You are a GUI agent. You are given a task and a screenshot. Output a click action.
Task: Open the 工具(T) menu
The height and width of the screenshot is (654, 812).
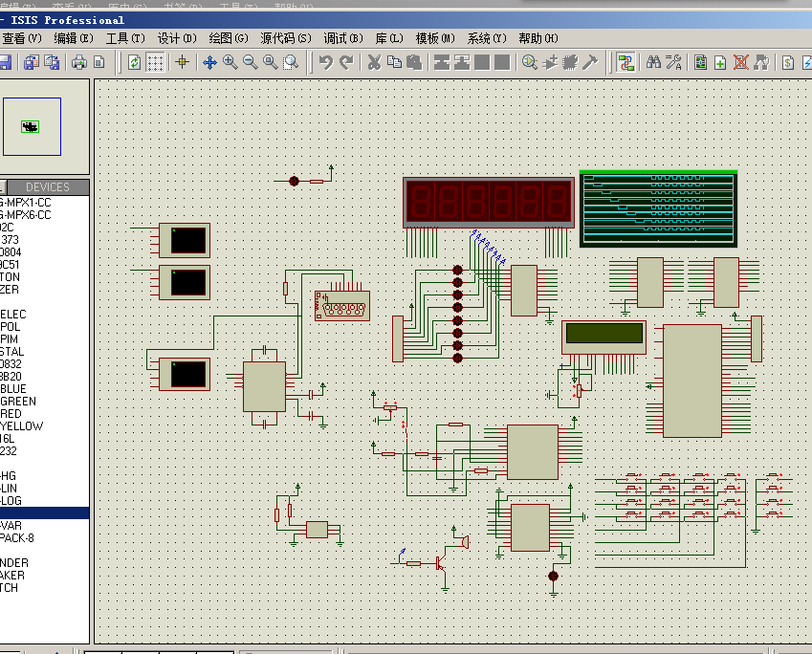pyautogui.click(x=125, y=38)
